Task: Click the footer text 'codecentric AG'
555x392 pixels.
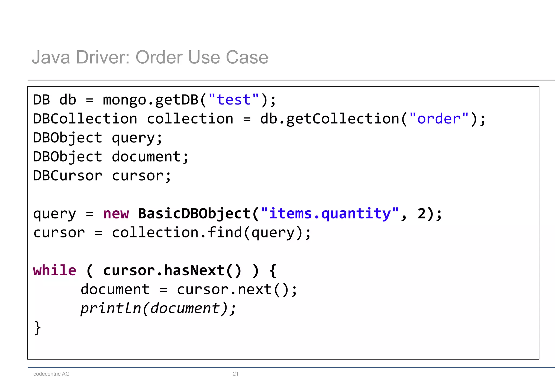Action: (51, 374)
